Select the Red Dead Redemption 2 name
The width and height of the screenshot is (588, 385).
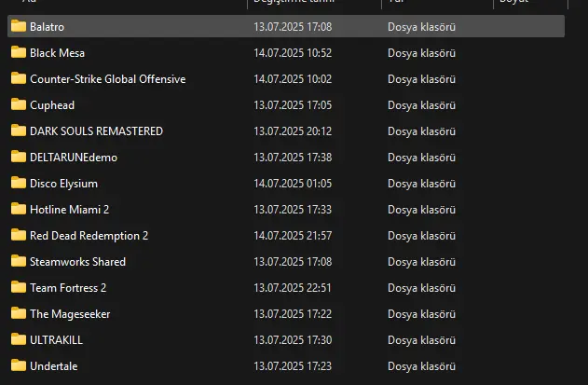pyautogui.click(x=89, y=236)
